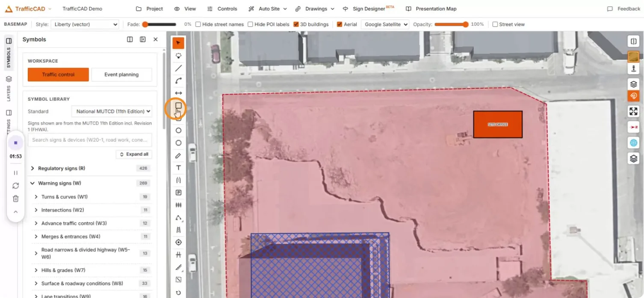Dock the Symbols panel with split icon
Image resolution: width=644 pixels, height=298 pixels.
point(130,39)
